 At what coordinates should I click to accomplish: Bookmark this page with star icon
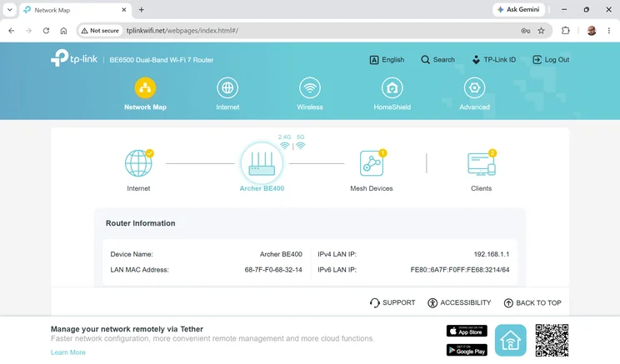coord(542,31)
